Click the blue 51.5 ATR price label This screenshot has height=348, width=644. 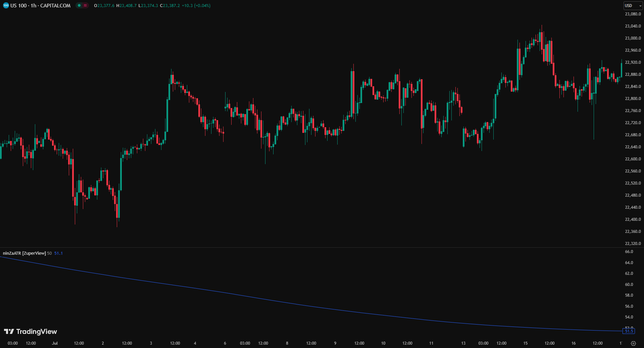[629, 331]
